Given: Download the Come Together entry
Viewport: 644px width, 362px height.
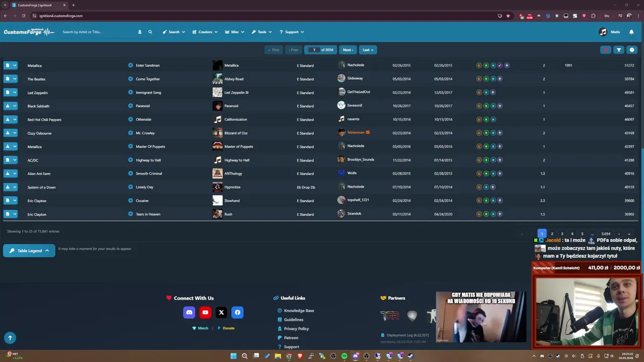Looking at the screenshot, I should [8, 79].
